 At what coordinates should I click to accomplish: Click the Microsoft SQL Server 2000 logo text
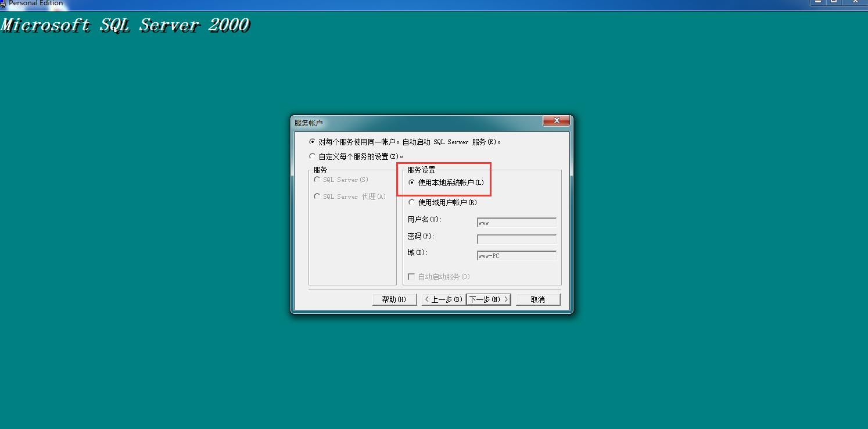125,24
